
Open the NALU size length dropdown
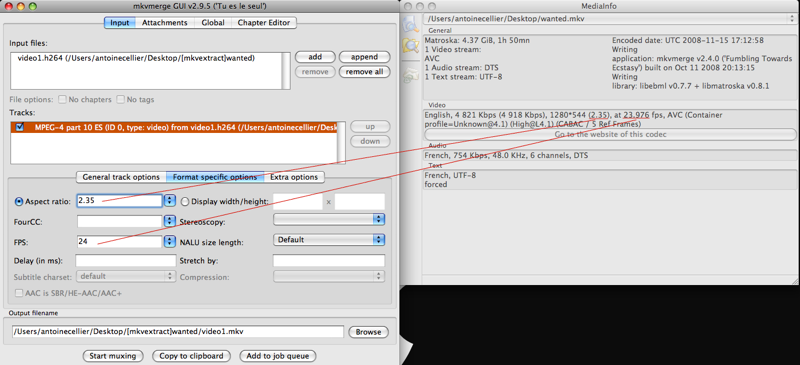click(x=329, y=239)
